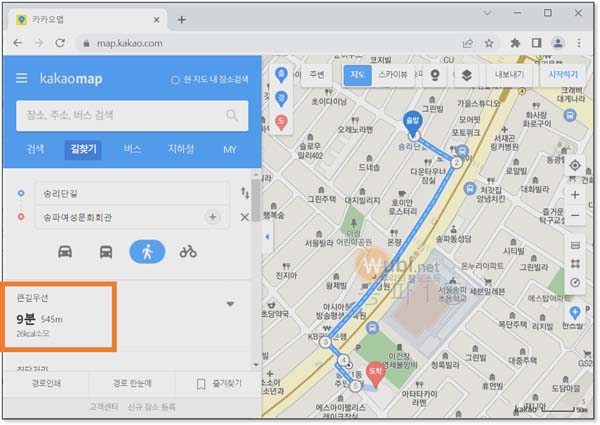Collapse the side panel arrow handle
The image size is (600, 425).
[x=267, y=237]
